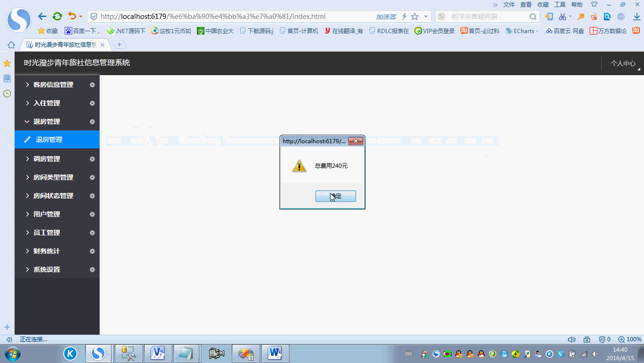Expand the 系统设置 menu
The image size is (644, 363).
pos(57,269)
